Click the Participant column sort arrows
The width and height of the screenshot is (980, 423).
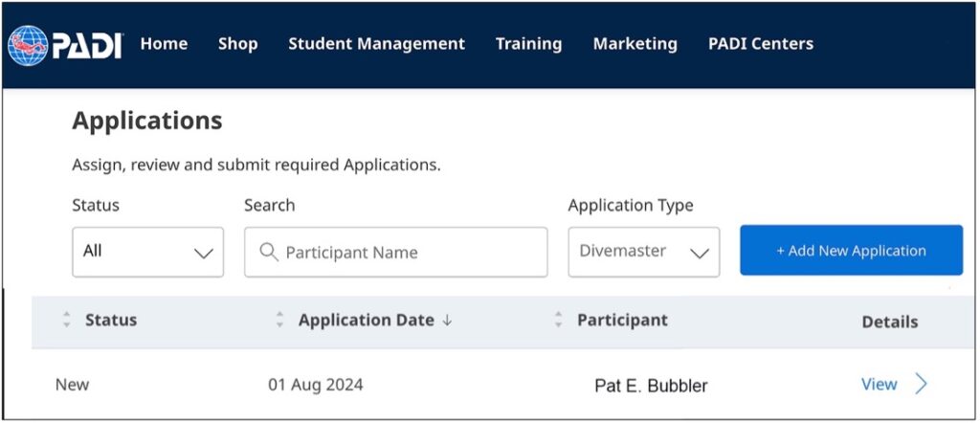click(x=558, y=321)
